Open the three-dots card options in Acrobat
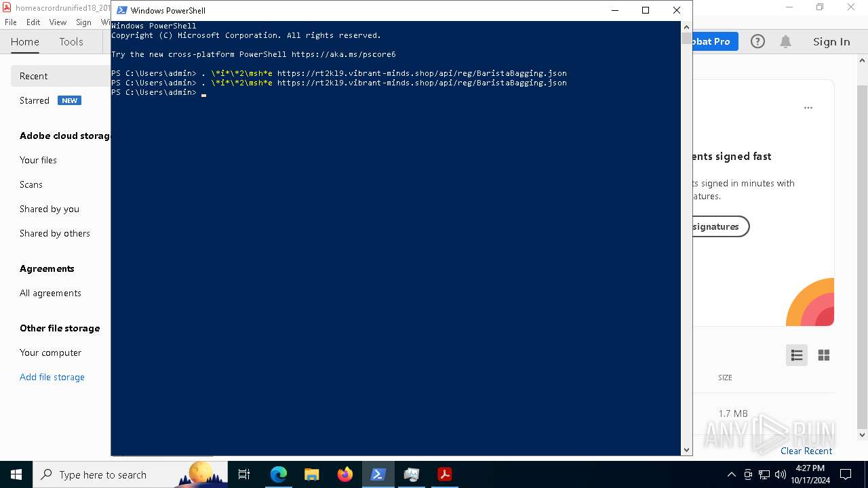 click(808, 108)
